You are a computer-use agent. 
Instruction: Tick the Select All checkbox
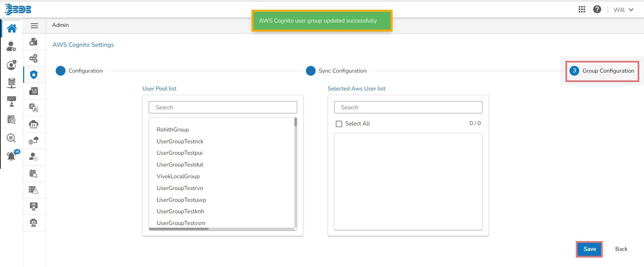tap(339, 124)
